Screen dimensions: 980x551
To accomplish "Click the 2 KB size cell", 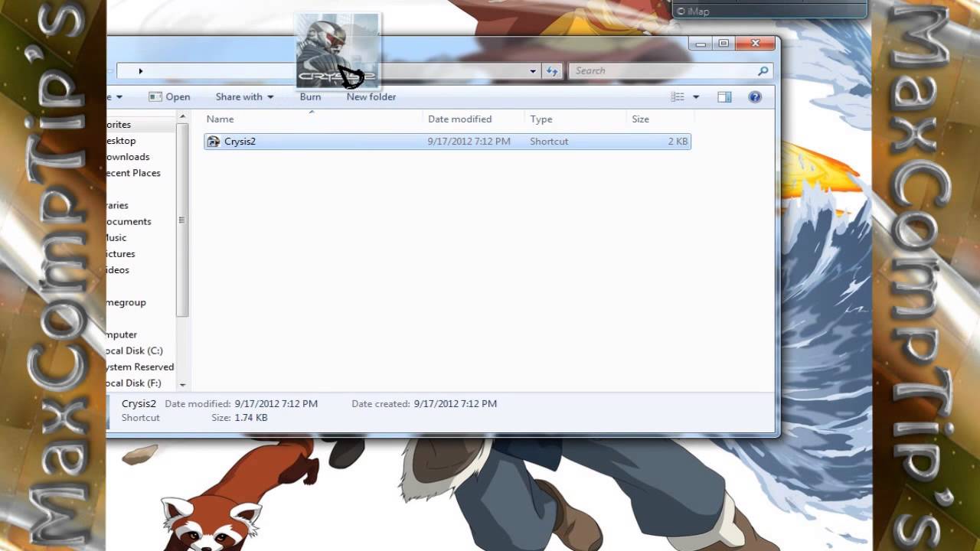I will tap(678, 142).
